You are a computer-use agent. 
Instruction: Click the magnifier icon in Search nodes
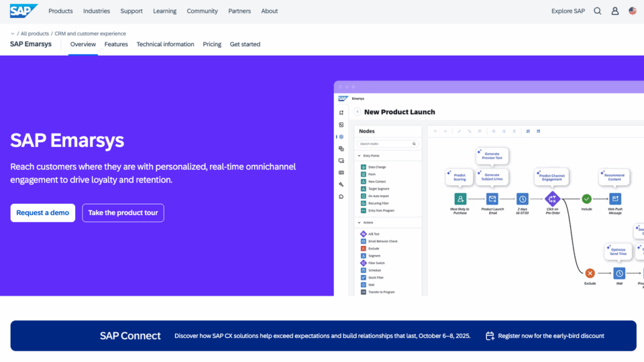pos(414,143)
